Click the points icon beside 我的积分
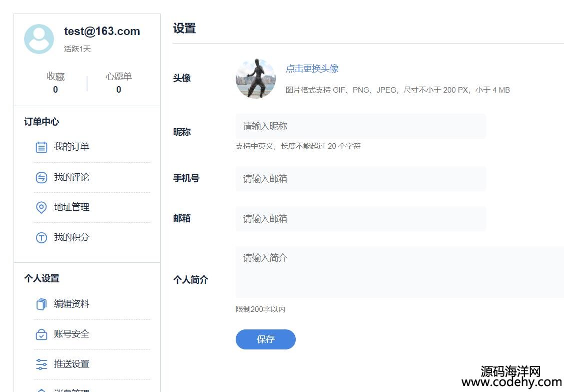 point(42,237)
